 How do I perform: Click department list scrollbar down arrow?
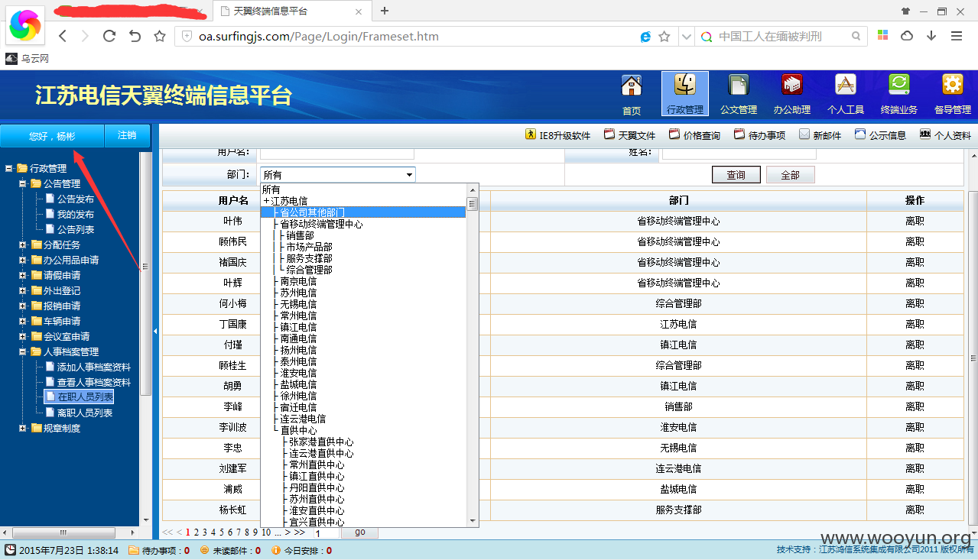pyautogui.click(x=473, y=521)
